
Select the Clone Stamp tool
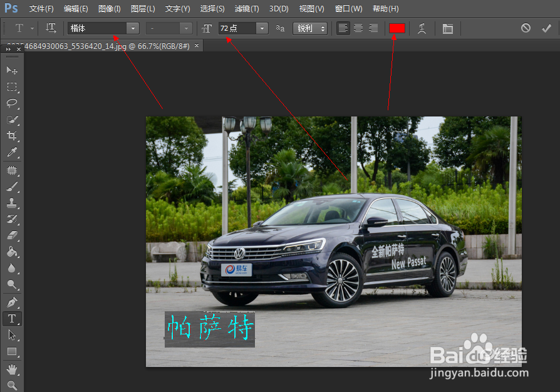(x=12, y=203)
